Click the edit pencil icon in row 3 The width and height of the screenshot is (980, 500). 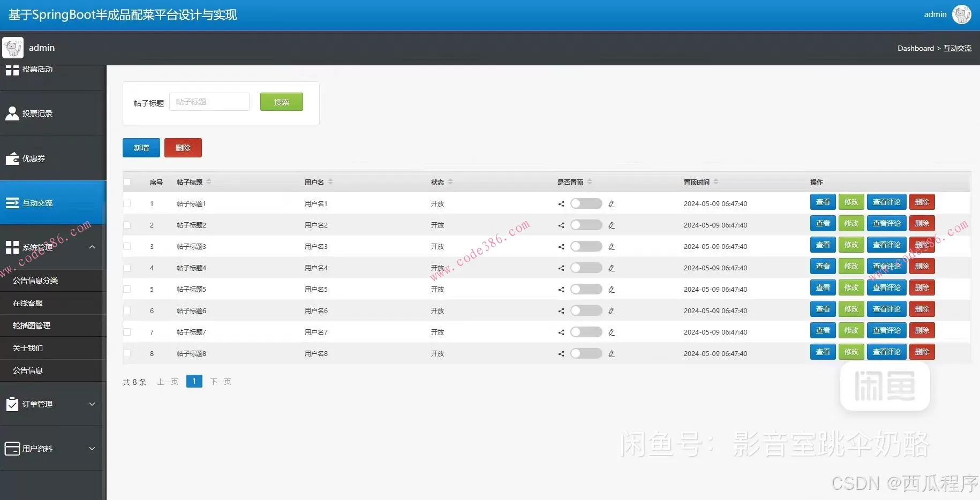coord(612,247)
